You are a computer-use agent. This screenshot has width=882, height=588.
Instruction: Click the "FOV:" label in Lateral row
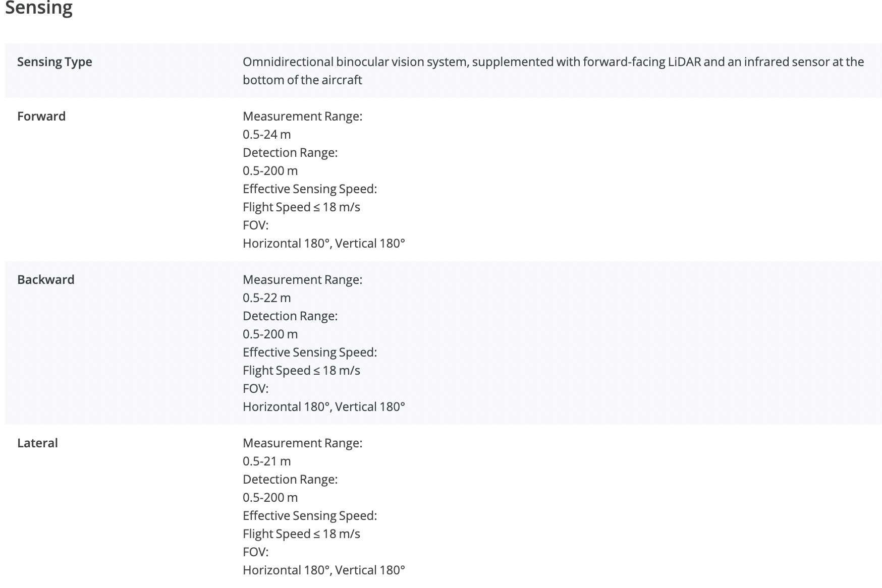point(255,552)
